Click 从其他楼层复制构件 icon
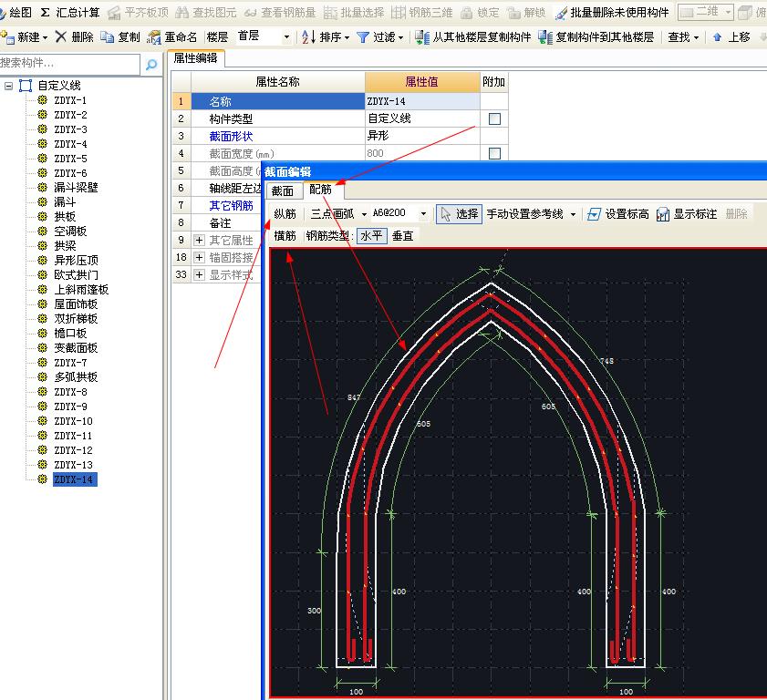The height and width of the screenshot is (700, 767). point(422,37)
